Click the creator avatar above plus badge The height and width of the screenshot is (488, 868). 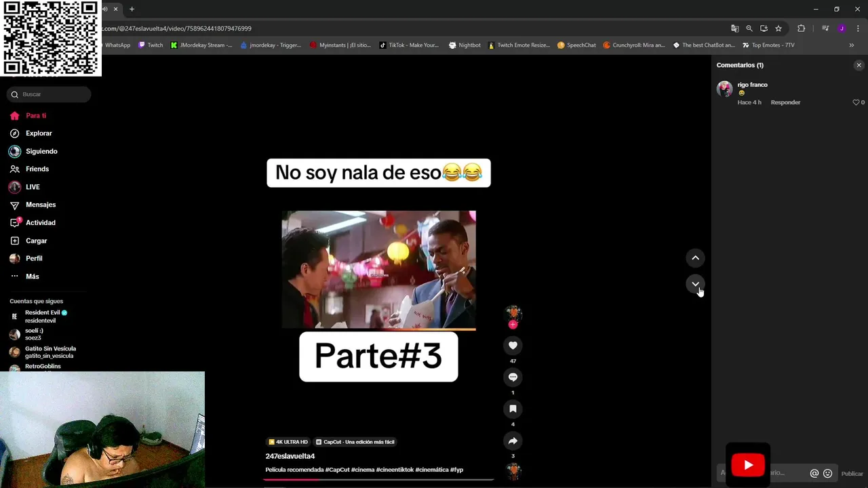pyautogui.click(x=513, y=313)
